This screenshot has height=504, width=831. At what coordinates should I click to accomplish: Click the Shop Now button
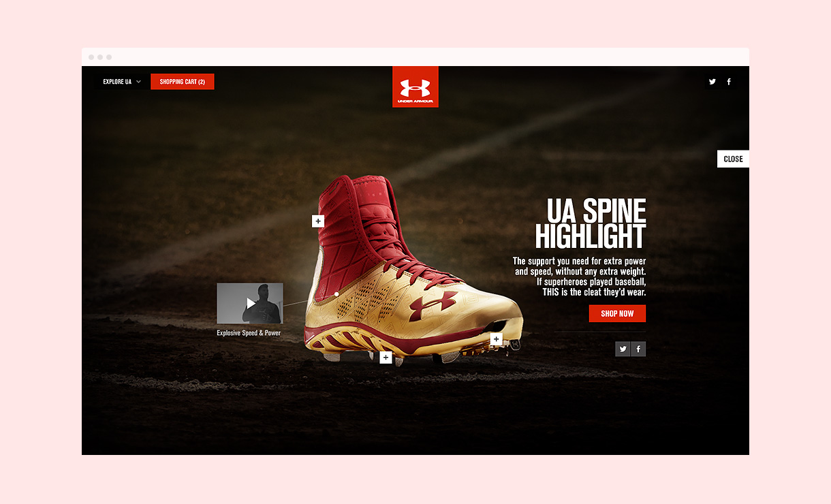pos(617,313)
